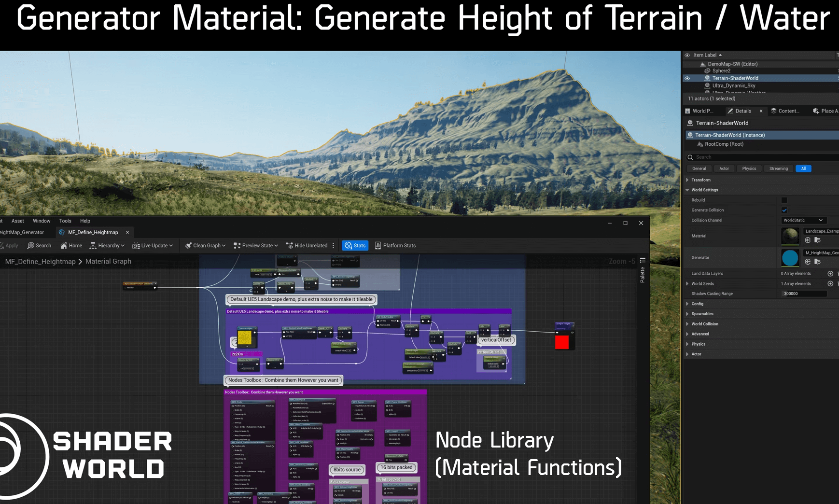Click the Apply button in the toolbar
Screen dimensions: 839x504
pos(9,245)
